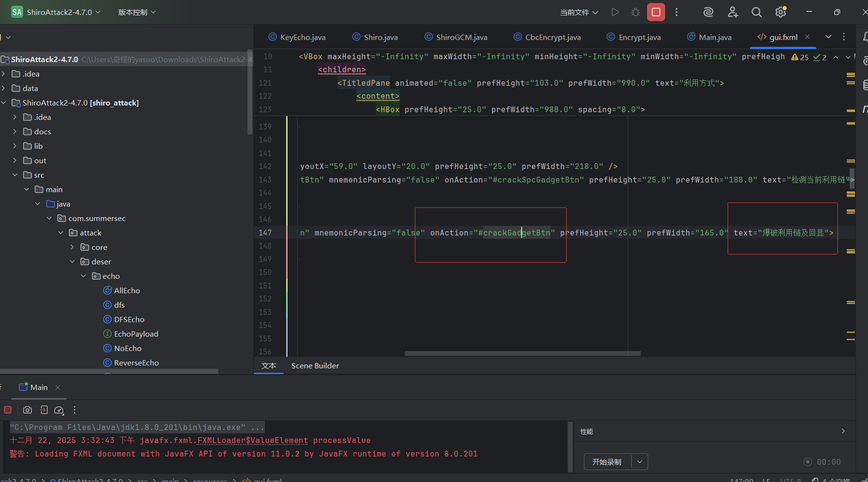Take thread dump camera icon in console
This screenshot has width=868, height=482.
pos(27,410)
